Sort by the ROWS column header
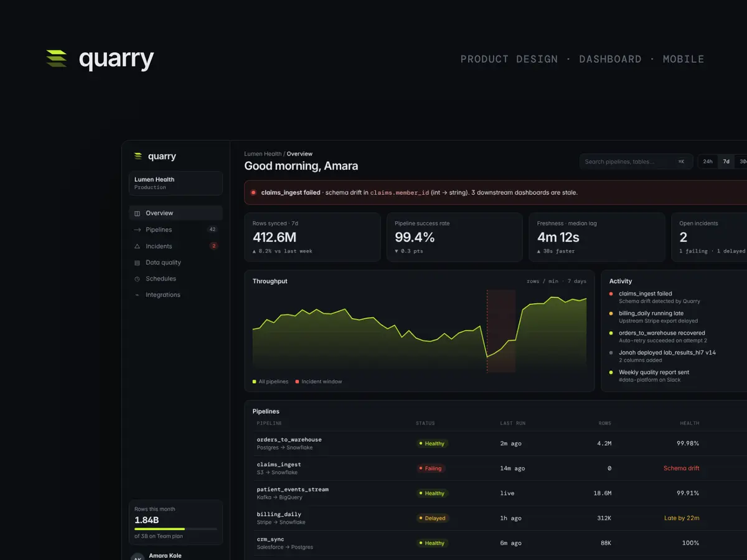Viewport: 747px width, 560px height. pos(605,423)
